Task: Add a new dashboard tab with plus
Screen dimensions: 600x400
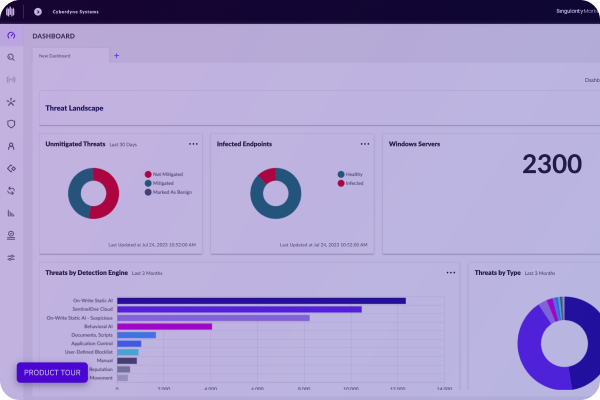Action: point(116,56)
